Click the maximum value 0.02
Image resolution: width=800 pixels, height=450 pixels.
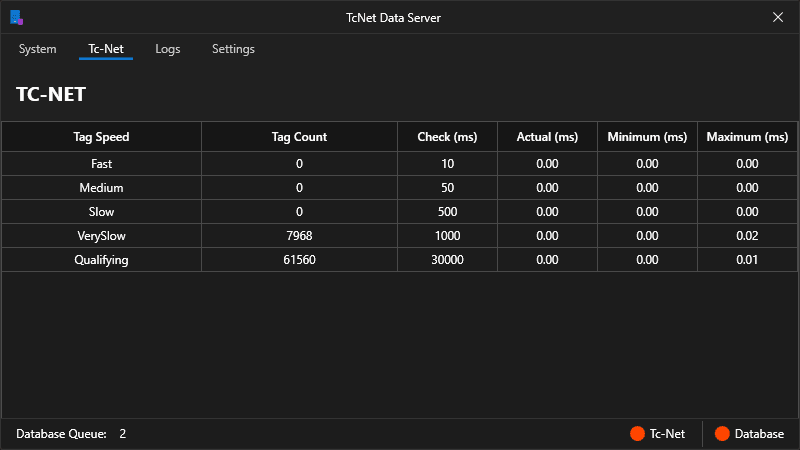747,236
